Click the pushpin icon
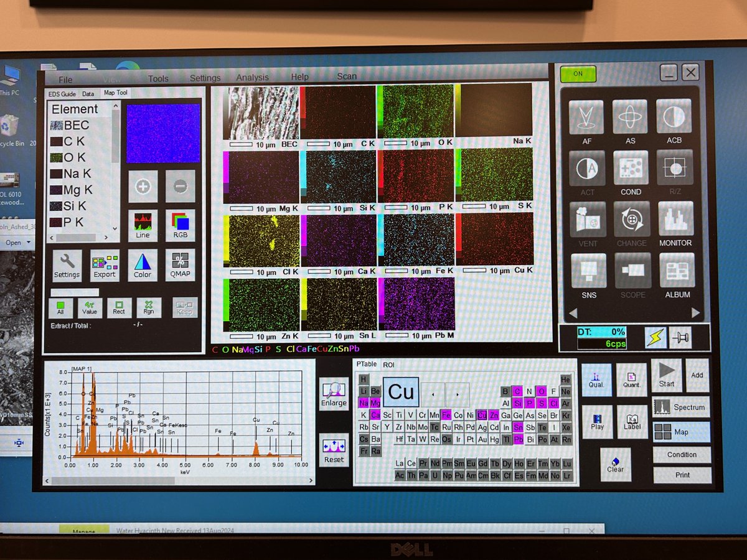747x560 pixels. pyautogui.click(x=679, y=337)
